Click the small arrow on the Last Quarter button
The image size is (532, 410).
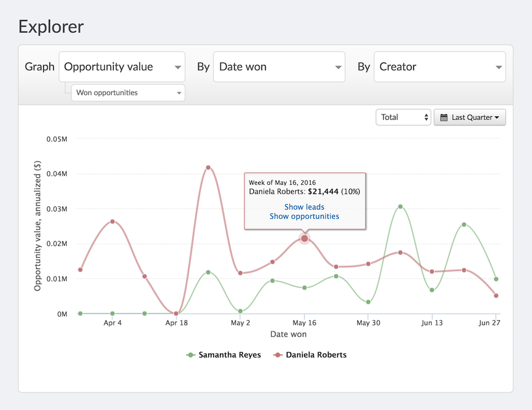click(x=497, y=117)
